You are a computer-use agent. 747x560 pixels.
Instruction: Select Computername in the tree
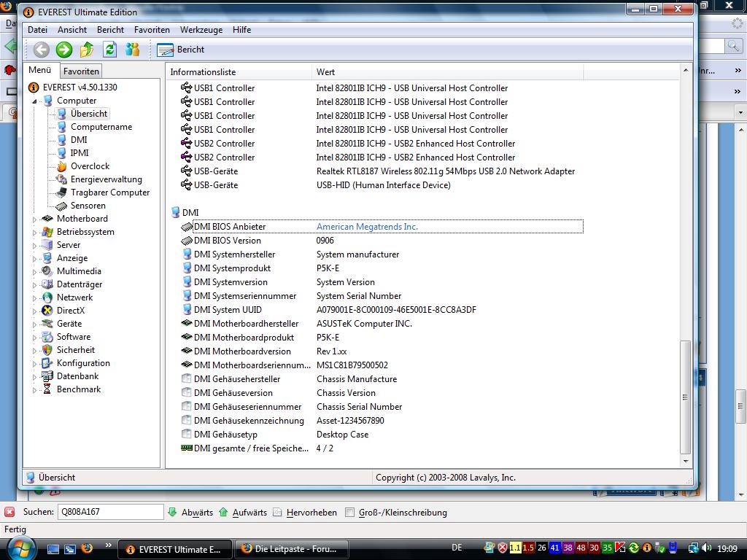coord(101,127)
